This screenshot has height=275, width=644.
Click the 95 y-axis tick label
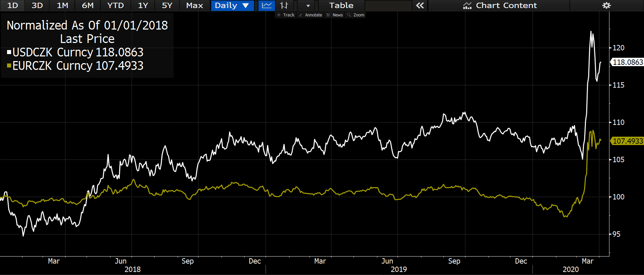[616, 234]
